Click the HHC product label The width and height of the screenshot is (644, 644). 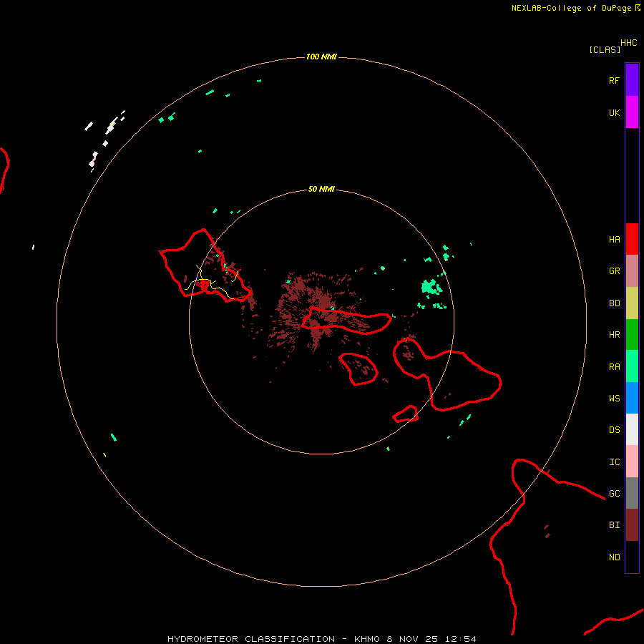coord(628,43)
